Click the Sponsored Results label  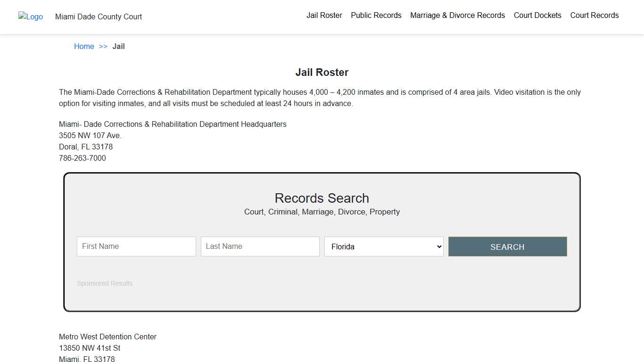pos(105,283)
